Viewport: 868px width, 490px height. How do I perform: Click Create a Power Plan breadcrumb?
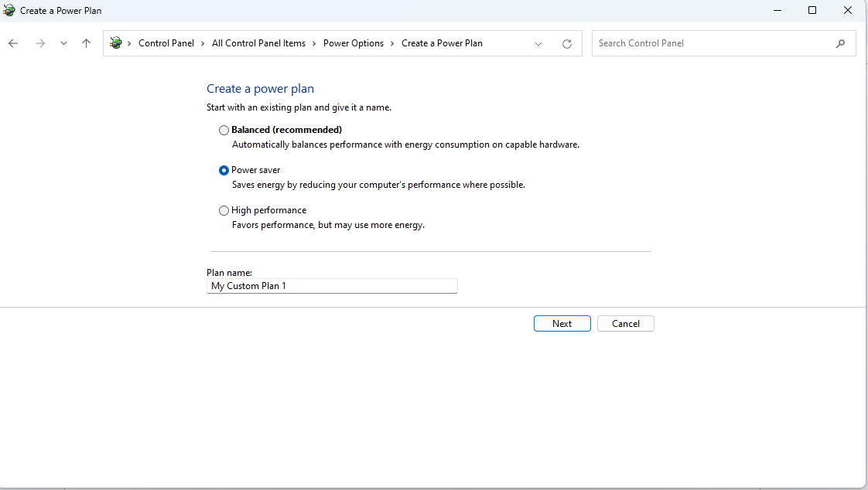(x=442, y=43)
